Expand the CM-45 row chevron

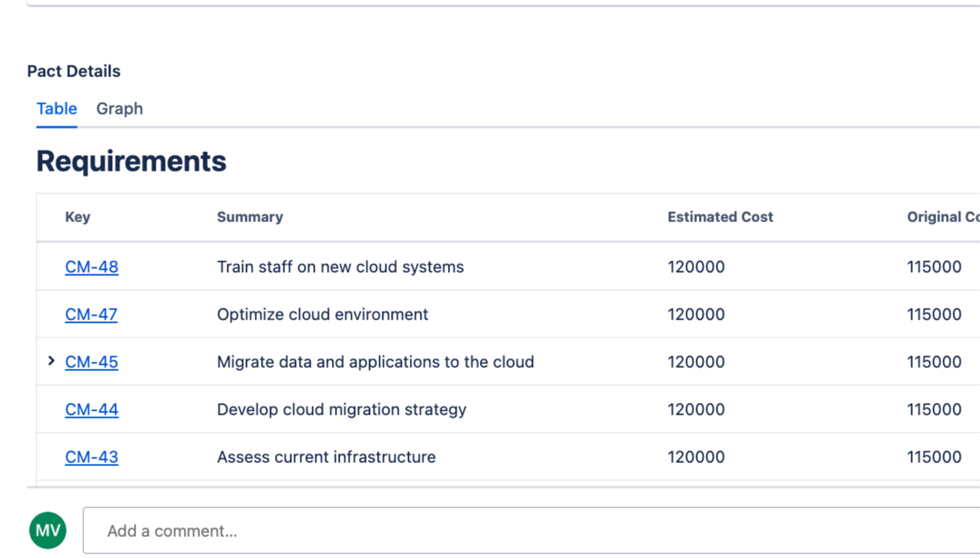pos(51,361)
